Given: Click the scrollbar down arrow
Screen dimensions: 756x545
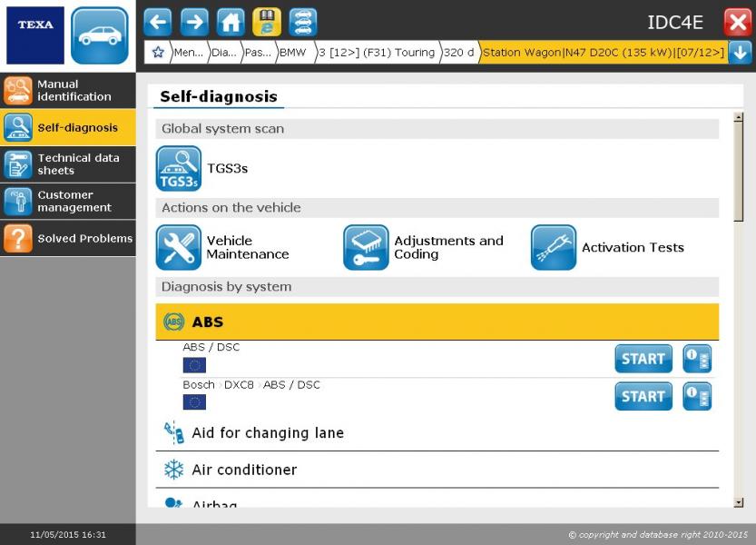Looking at the screenshot, I should point(738,502).
